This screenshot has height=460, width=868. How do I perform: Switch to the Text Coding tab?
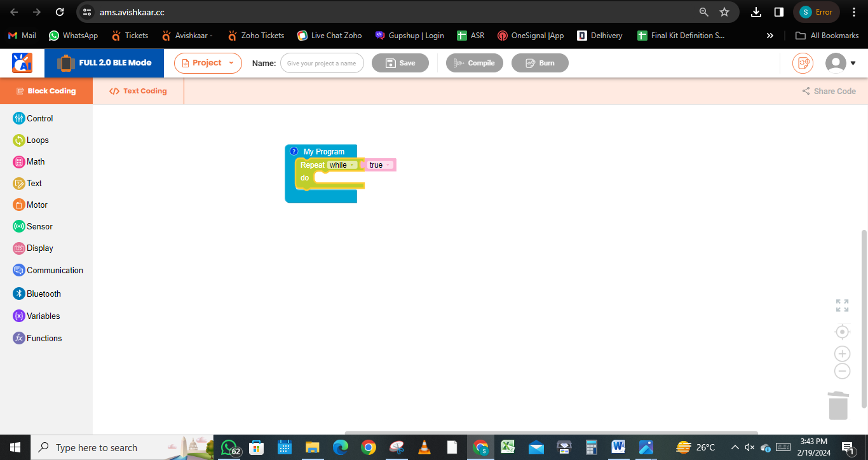[138, 91]
